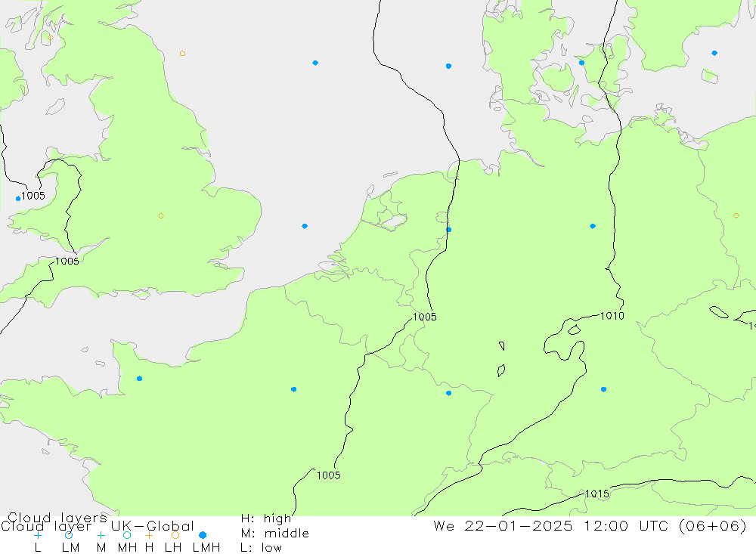Click the green plus M legend symbol
Viewport: 756px width, 554px height.
tap(101, 535)
